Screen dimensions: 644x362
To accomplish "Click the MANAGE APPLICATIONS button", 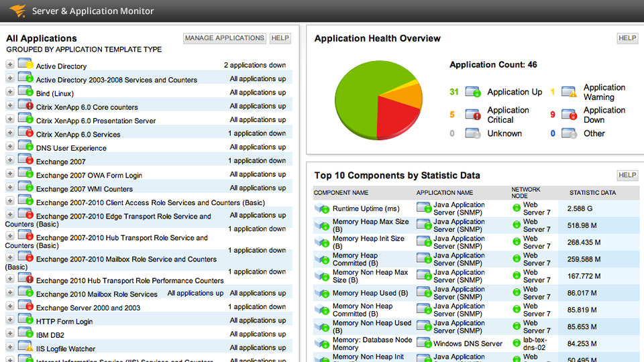I will click(x=224, y=38).
